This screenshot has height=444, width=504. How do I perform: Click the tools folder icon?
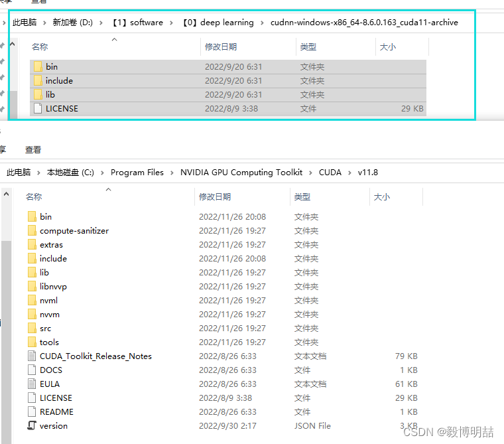coord(32,342)
